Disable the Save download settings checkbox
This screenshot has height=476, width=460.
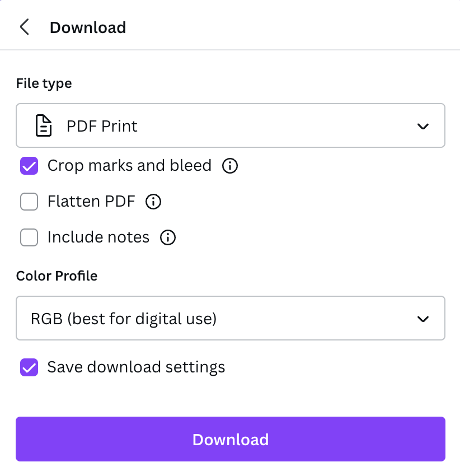coord(29,367)
